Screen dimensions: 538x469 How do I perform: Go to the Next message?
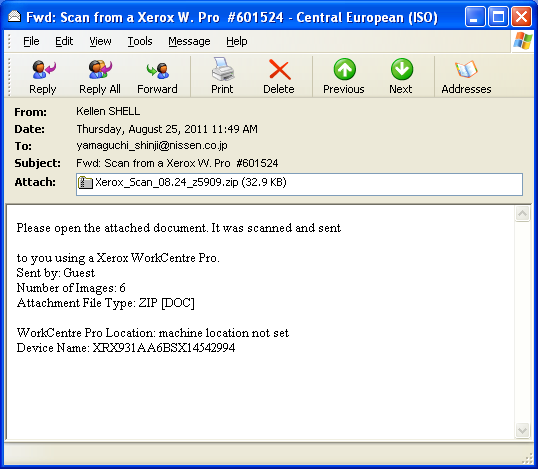point(401,69)
